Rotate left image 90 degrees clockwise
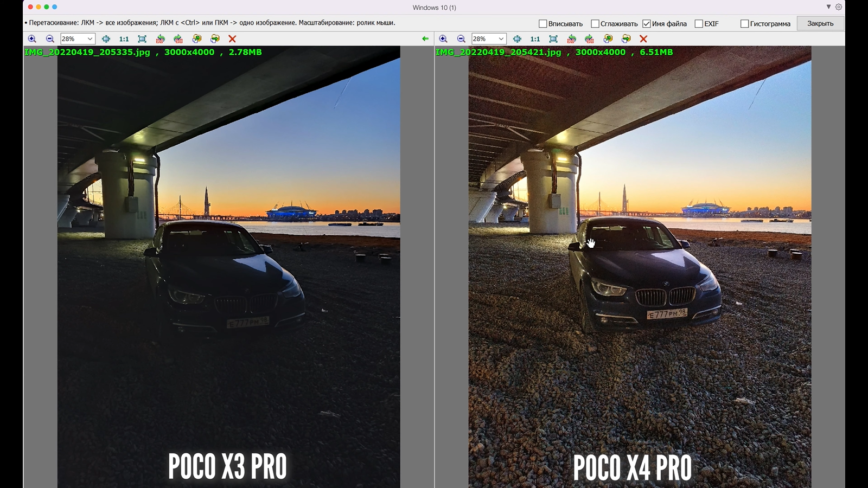Image resolution: width=868 pixels, height=488 pixels. pyautogui.click(x=178, y=39)
